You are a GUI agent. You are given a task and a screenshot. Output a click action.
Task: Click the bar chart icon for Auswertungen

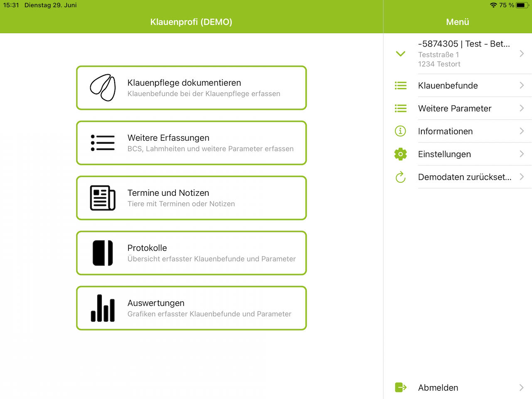coord(103,308)
